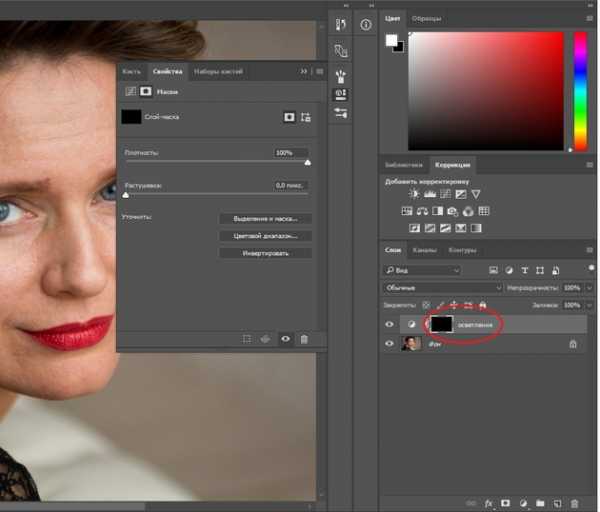Screen dimensions: 600x512
Task: Create a new group folder icon
Action: (539, 503)
